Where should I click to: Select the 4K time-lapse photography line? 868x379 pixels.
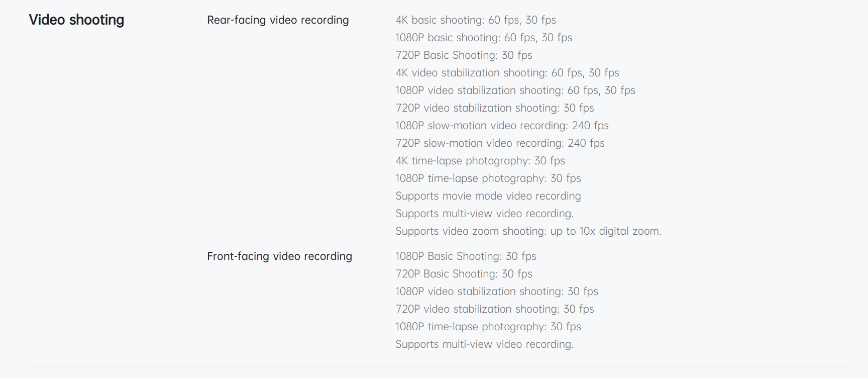[x=480, y=161]
